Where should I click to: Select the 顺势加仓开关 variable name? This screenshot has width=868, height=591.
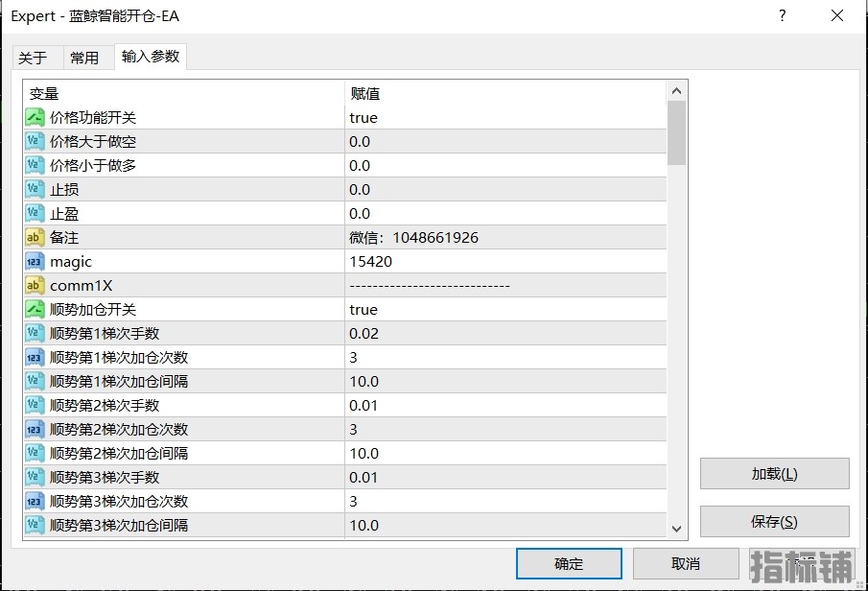(x=93, y=309)
